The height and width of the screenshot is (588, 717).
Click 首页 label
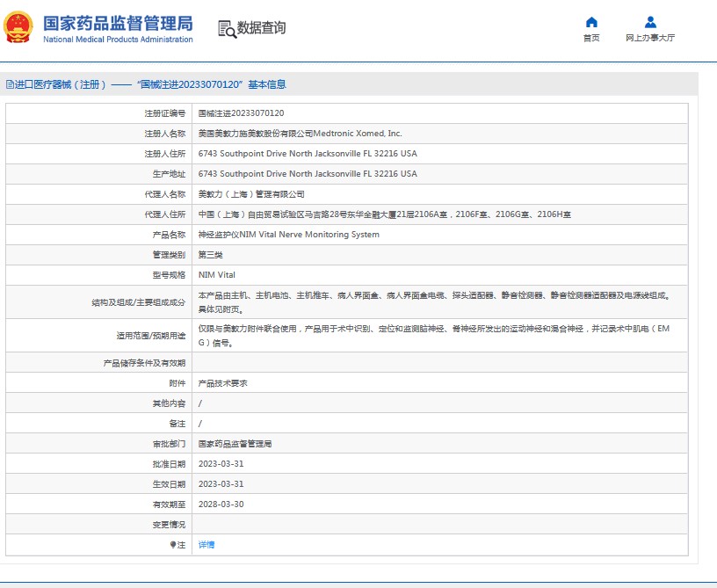click(x=591, y=38)
